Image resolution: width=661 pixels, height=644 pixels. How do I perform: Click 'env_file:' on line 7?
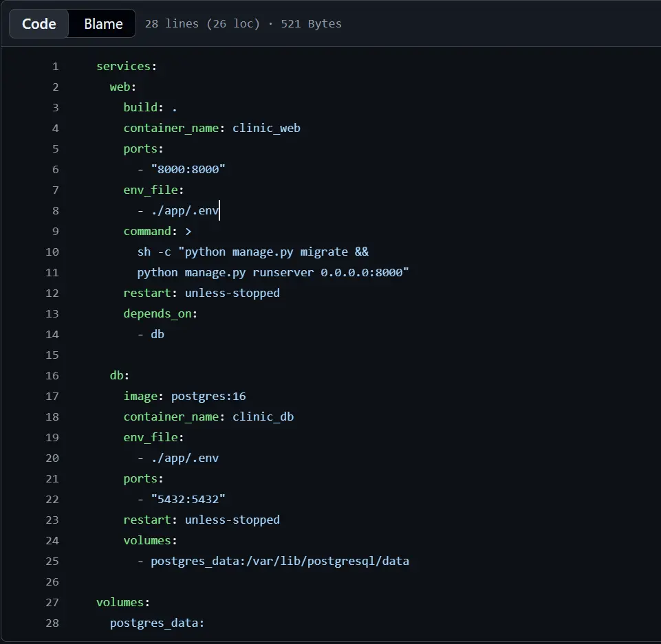click(x=153, y=190)
